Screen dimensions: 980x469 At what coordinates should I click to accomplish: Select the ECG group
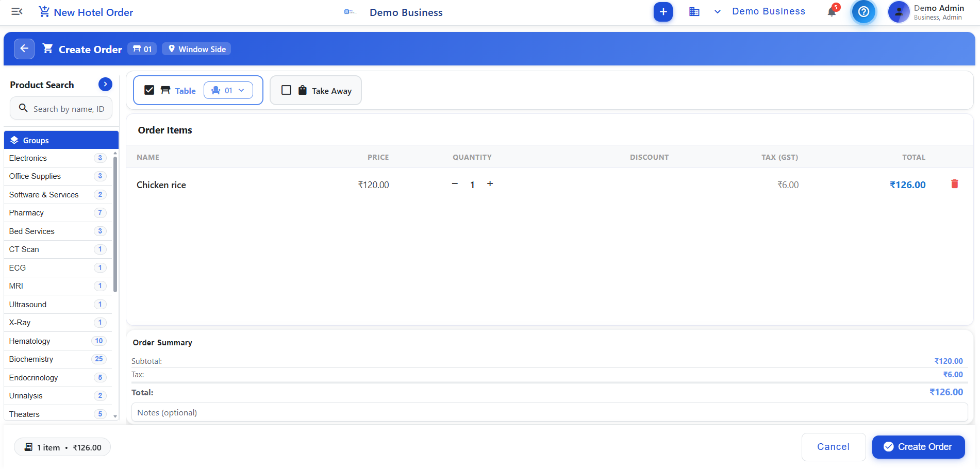point(58,268)
